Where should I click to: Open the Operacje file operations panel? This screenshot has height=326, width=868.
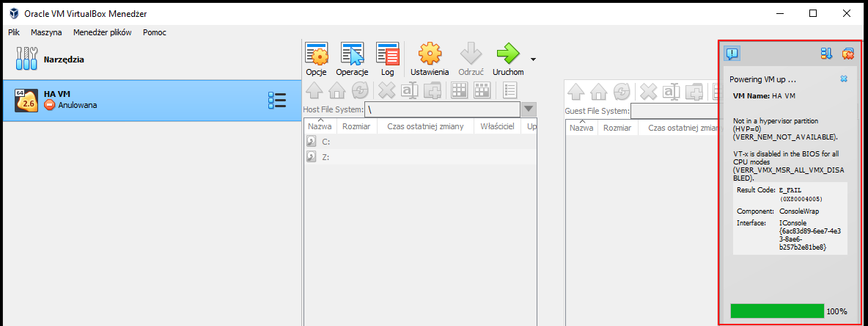(352, 59)
